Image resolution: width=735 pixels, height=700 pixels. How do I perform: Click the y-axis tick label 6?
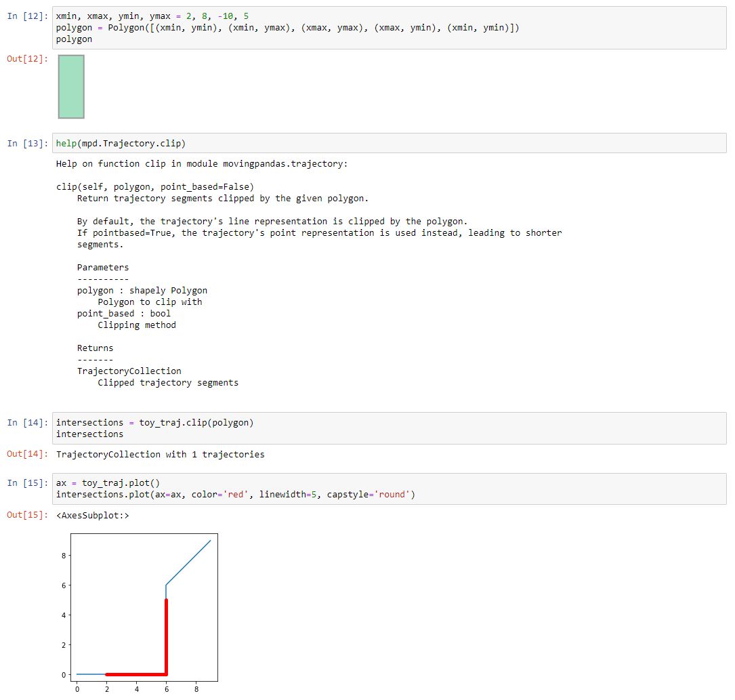[x=64, y=585]
